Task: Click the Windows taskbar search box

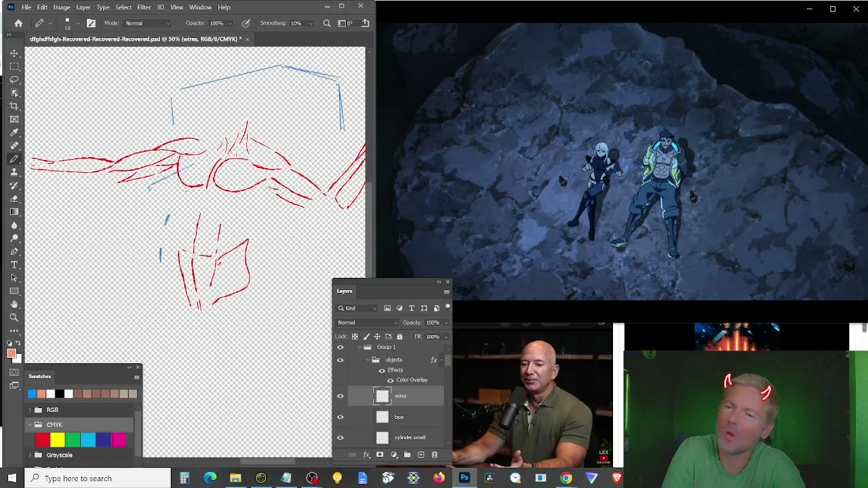Action: point(98,479)
